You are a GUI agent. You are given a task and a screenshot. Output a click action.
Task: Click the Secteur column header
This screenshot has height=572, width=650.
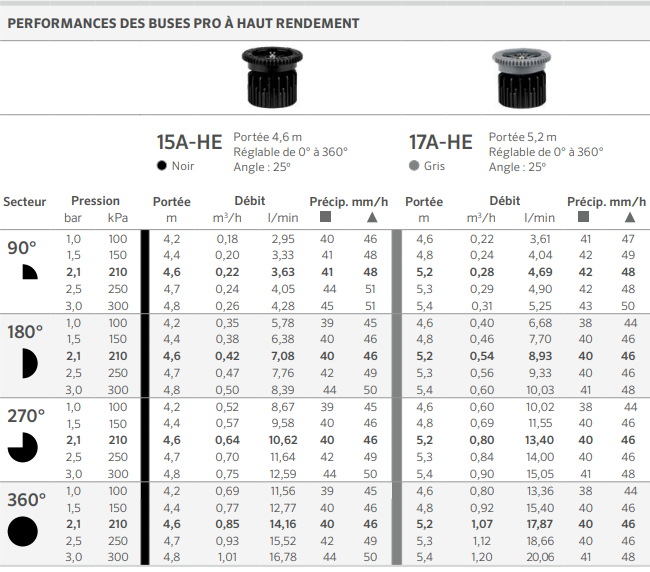[x=24, y=202]
